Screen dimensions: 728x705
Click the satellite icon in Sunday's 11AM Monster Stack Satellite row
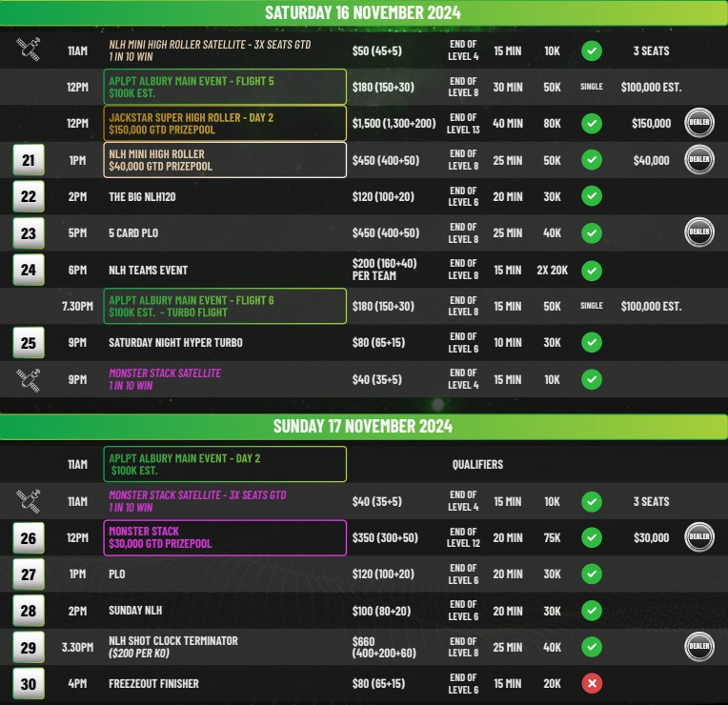pyautogui.click(x=29, y=501)
